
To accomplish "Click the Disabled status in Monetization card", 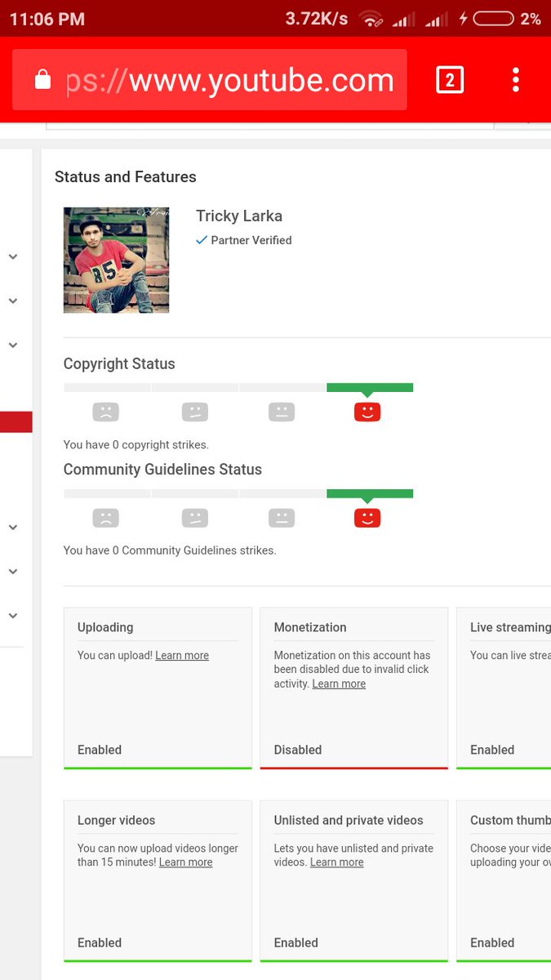I will point(298,750).
